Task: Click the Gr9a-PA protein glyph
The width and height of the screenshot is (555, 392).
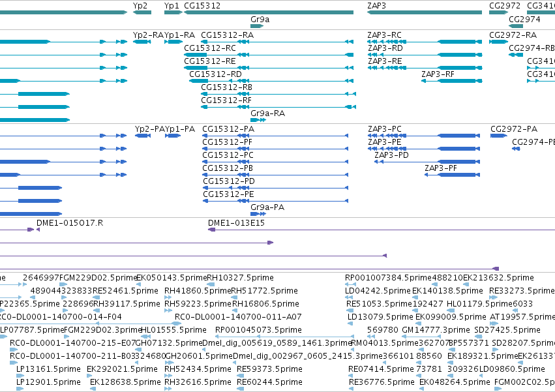Action: pos(258,214)
